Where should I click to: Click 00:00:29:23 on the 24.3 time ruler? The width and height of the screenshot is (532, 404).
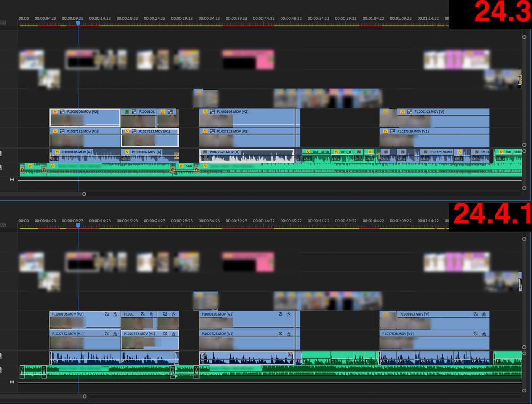(x=182, y=18)
